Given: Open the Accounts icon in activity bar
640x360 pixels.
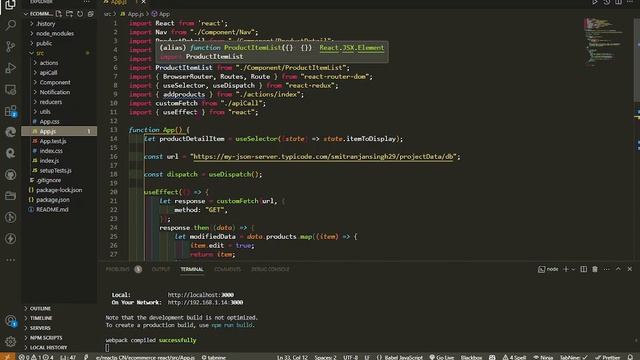Looking at the screenshot, I should [x=11, y=321].
